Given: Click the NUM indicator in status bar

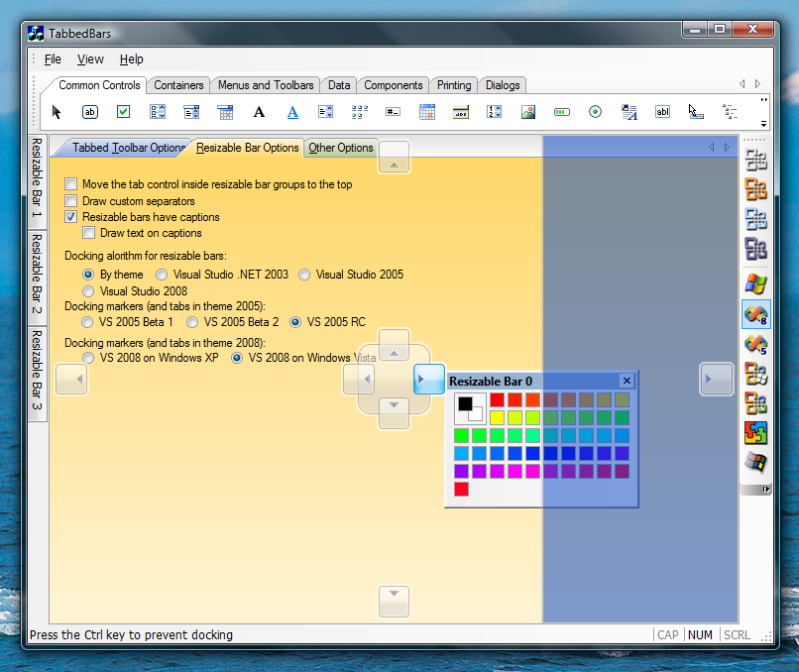Looking at the screenshot, I should click(700, 634).
